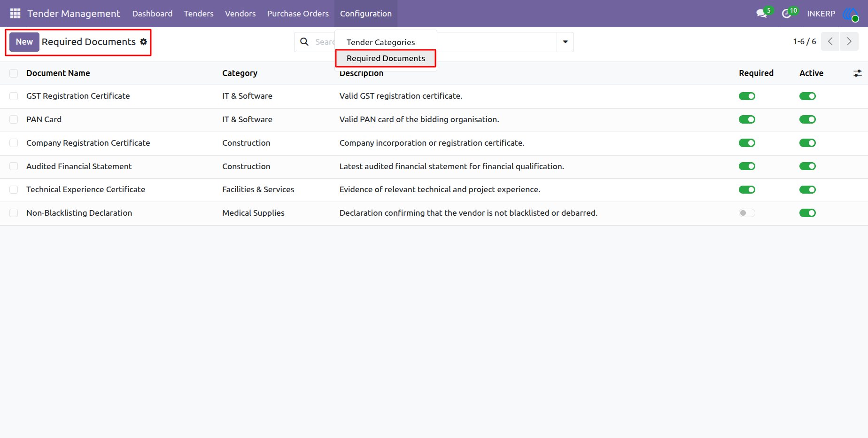
Task: Toggle Required for GST Registration Certificate
Action: 747,96
